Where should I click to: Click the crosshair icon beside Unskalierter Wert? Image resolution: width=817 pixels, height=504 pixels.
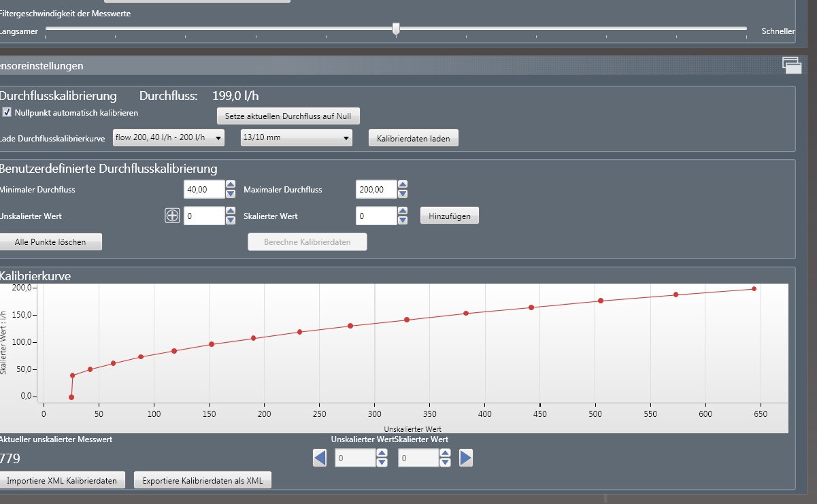pyautogui.click(x=173, y=216)
